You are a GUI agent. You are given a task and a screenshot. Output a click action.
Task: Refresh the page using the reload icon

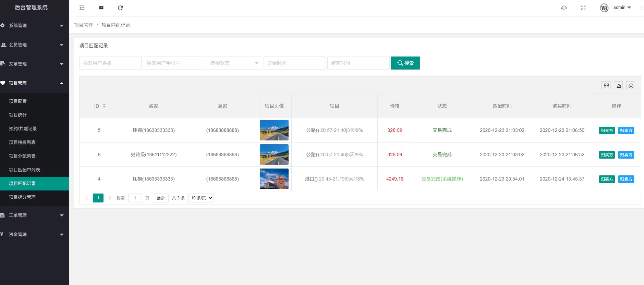click(120, 8)
